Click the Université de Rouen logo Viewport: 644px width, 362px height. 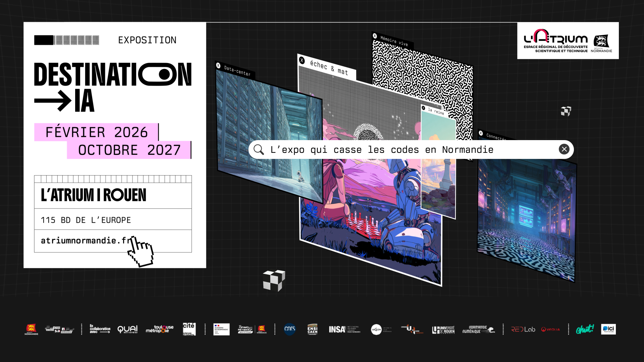click(443, 329)
